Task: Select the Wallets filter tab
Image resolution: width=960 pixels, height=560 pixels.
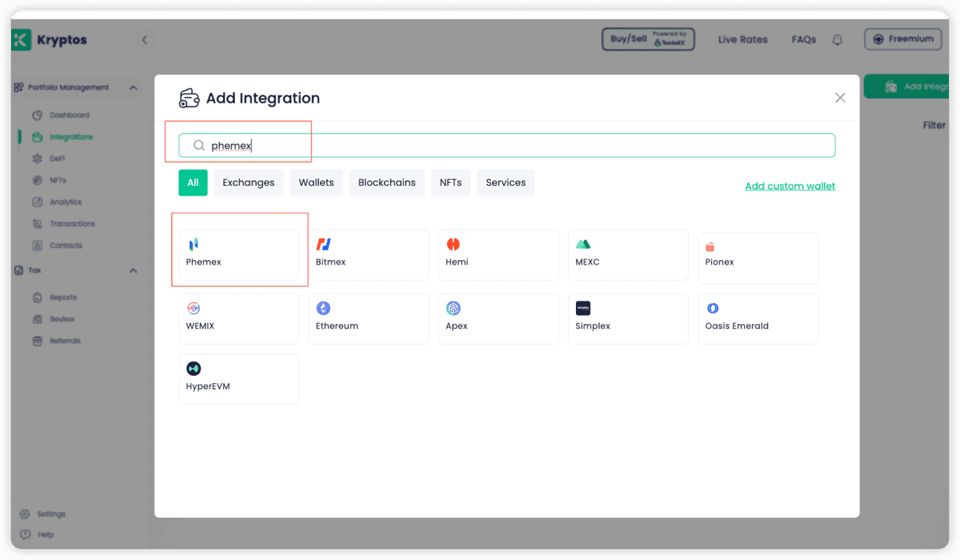Action: click(316, 183)
